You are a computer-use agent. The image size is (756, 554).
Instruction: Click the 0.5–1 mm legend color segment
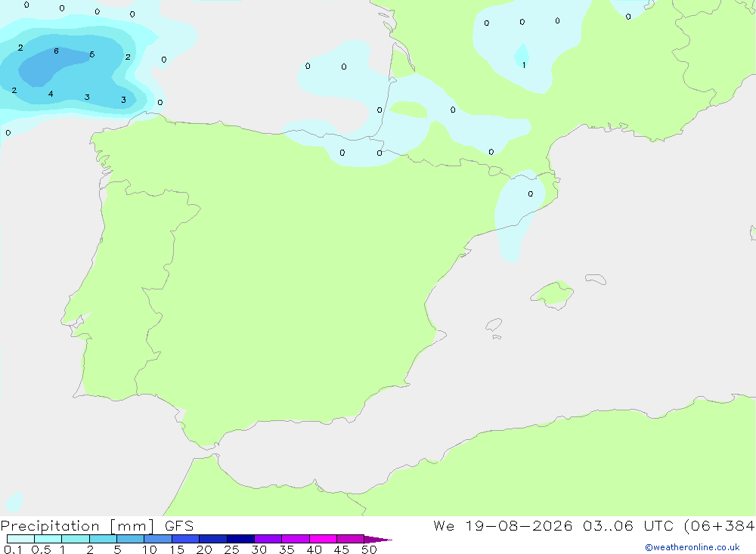[48, 539]
